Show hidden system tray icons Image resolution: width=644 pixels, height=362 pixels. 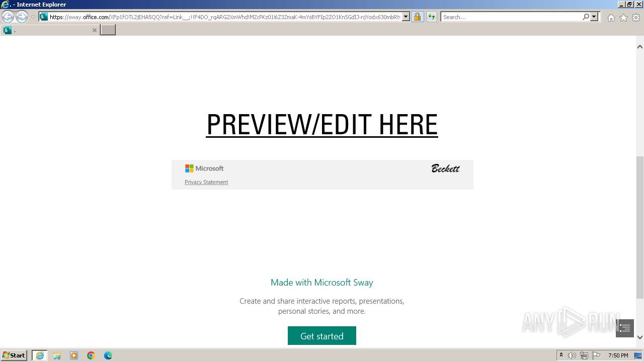point(561,355)
